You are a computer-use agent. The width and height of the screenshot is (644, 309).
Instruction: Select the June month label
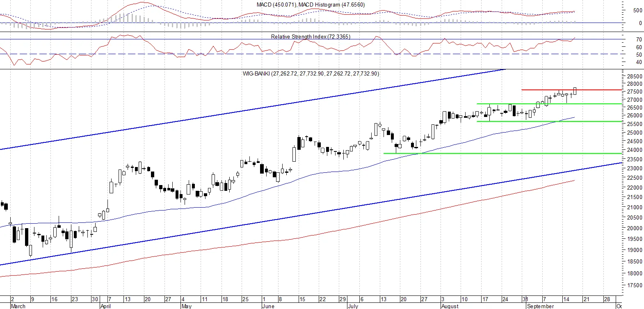[x=268, y=306]
